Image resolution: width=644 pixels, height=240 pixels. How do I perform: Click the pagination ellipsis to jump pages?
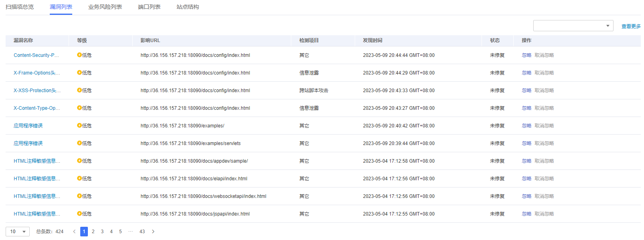(130, 232)
